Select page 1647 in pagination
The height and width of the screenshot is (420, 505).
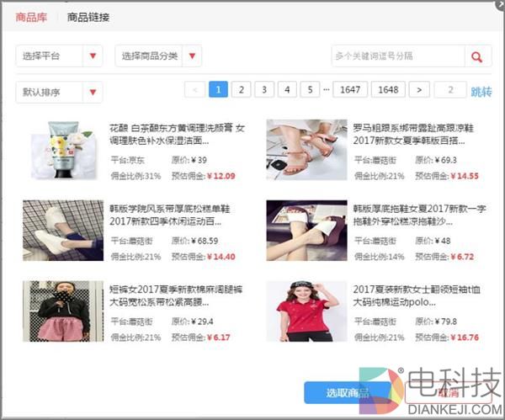[x=350, y=89]
